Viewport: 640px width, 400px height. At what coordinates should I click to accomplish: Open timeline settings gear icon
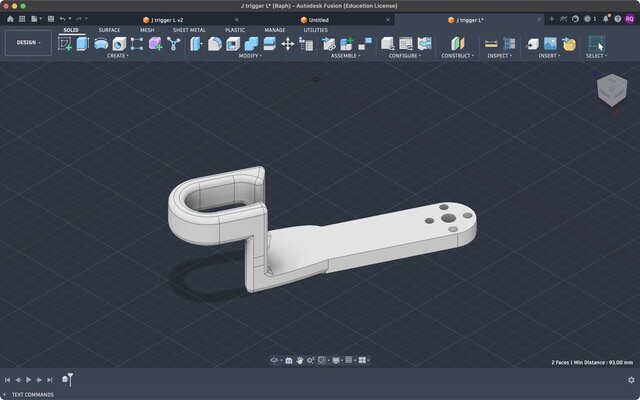(631, 380)
